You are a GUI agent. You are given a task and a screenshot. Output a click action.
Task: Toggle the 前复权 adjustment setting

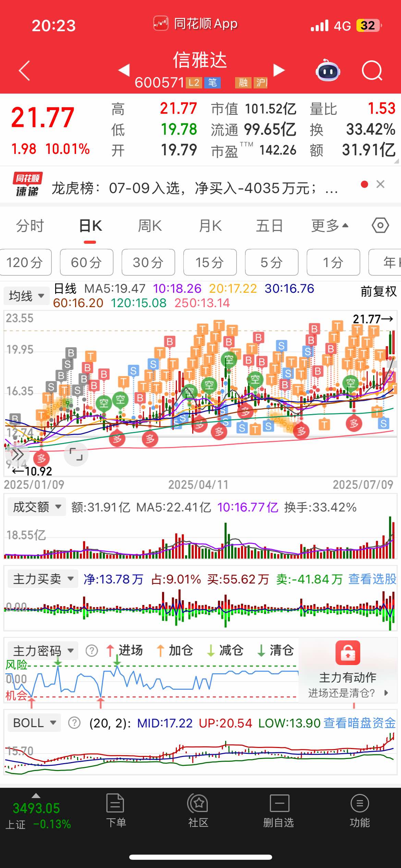click(378, 291)
